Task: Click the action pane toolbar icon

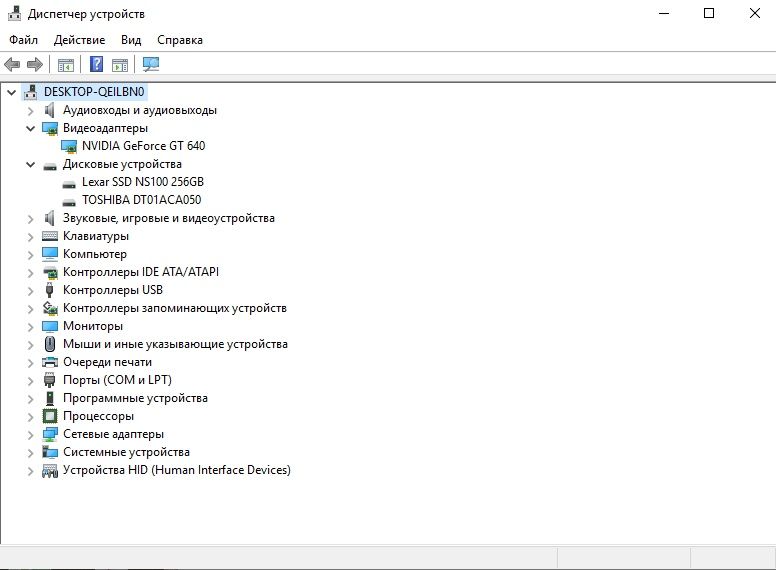Action: tap(120, 64)
